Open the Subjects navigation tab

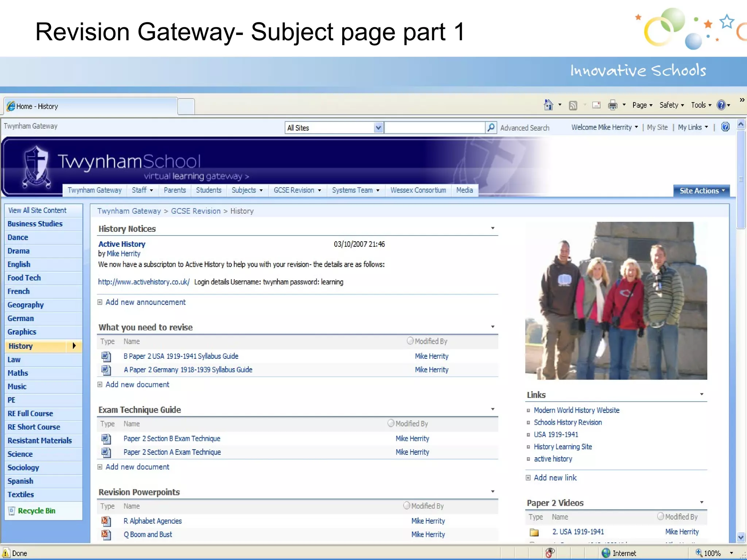tap(247, 190)
